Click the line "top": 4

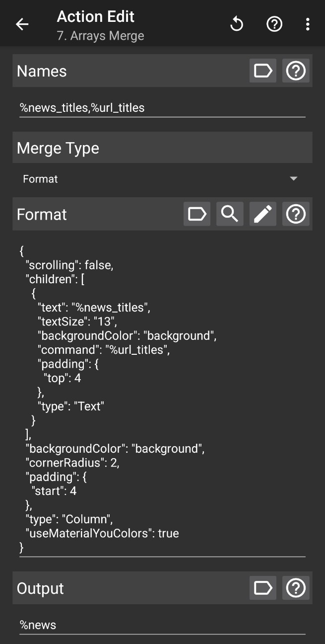[x=62, y=378]
